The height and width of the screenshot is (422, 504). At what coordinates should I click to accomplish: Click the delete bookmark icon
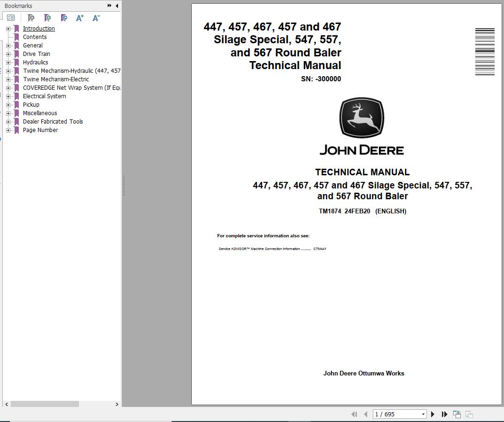31,18
